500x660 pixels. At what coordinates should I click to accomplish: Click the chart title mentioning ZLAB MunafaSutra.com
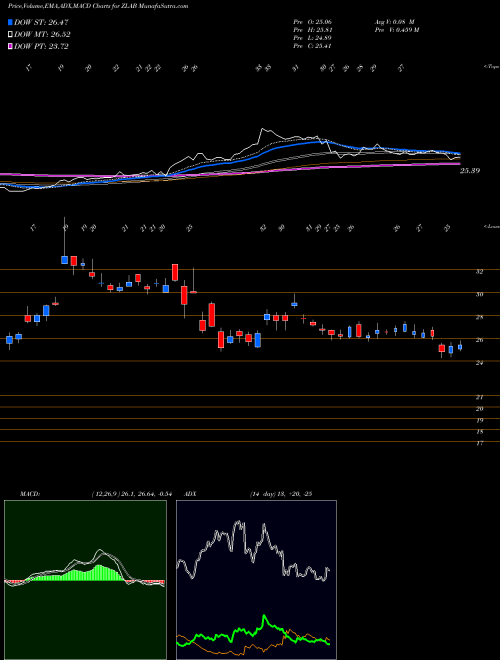98,6
